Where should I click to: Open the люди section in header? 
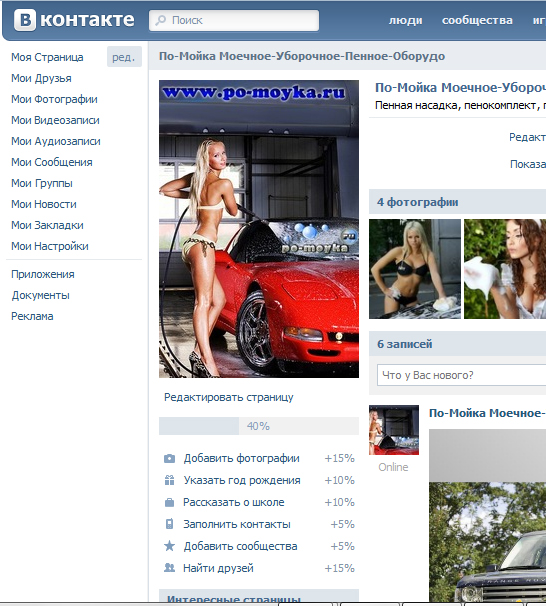point(405,20)
